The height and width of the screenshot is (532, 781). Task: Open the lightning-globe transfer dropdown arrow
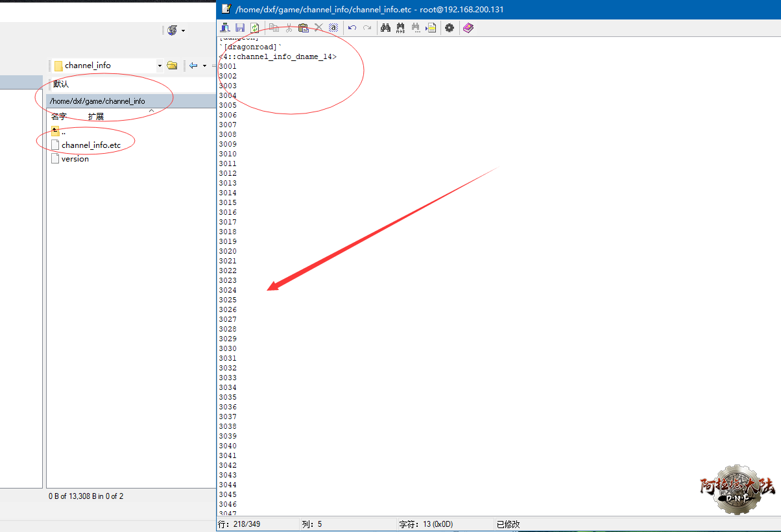(x=183, y=30)
